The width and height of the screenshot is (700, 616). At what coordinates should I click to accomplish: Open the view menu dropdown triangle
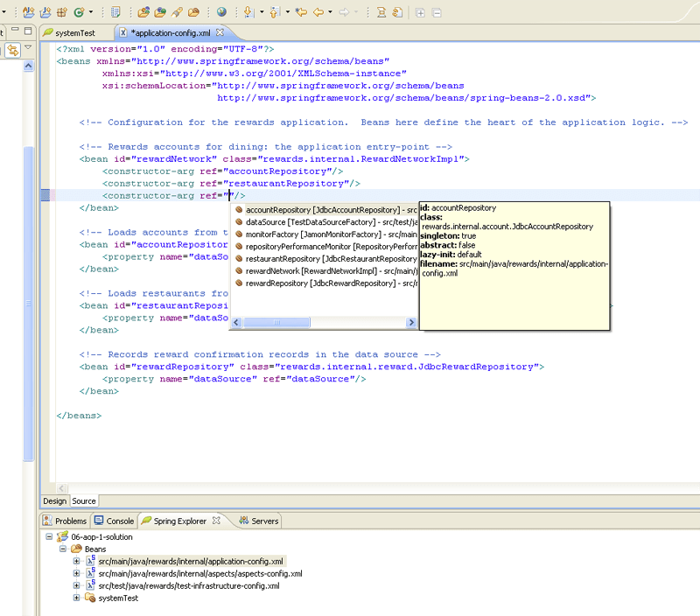click(x=28, y=46)
